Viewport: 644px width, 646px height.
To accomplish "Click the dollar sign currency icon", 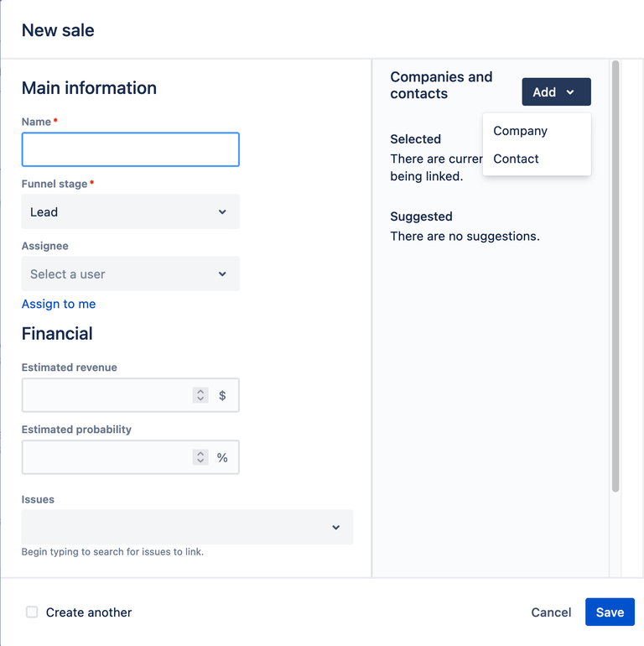I will click(x=222, y=395).
